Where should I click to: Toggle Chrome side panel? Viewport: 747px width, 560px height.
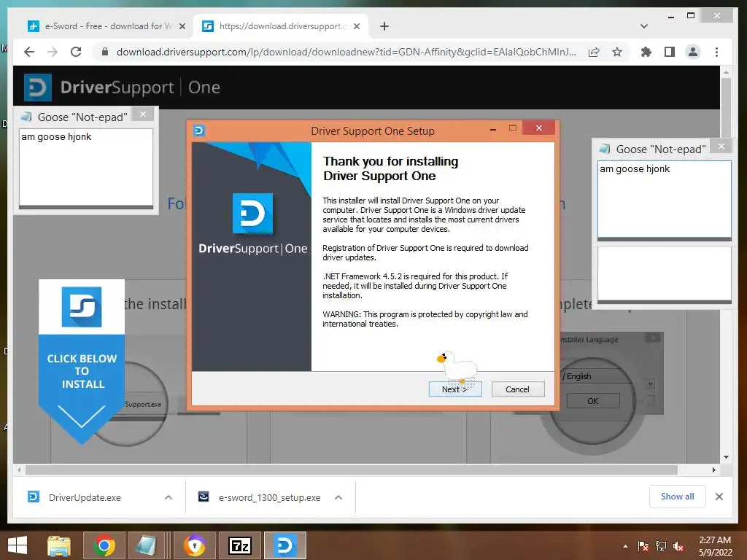tap(670, 52)
